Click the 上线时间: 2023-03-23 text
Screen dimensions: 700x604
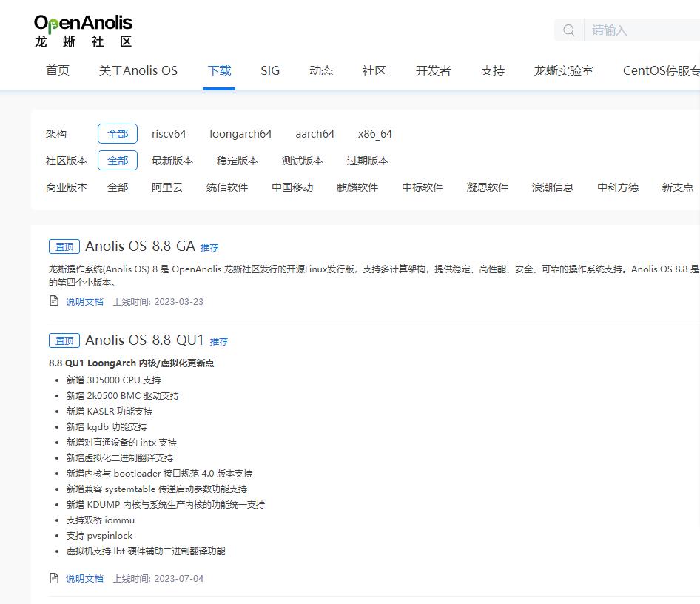158,302
